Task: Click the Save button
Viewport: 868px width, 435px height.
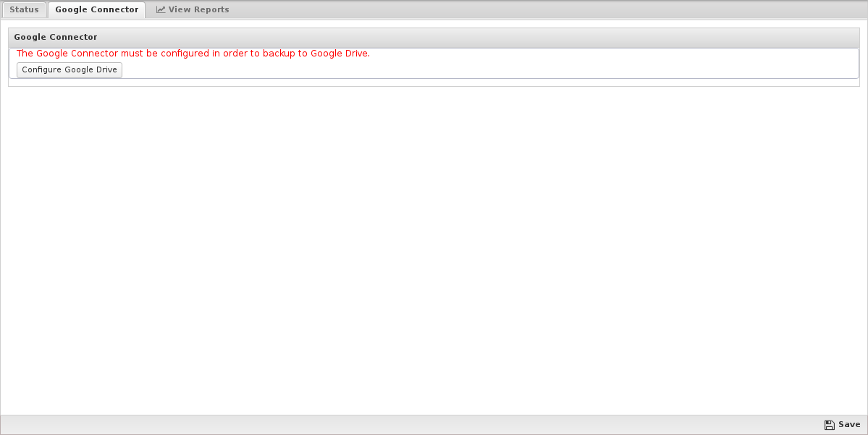Action: tap(842, 424)
